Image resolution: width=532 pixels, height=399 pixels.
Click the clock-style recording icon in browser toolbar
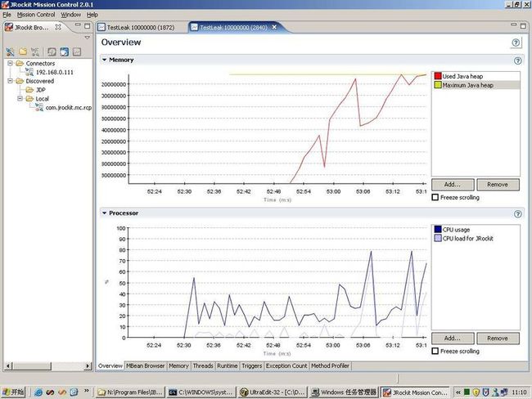52,52
